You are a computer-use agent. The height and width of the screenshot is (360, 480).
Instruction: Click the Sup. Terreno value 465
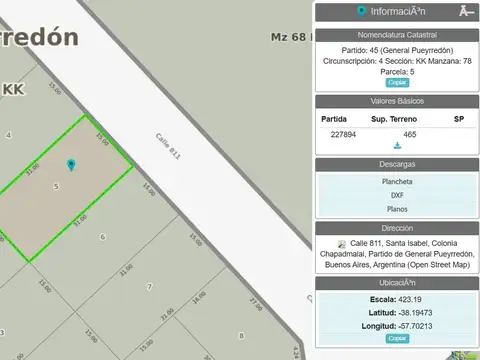410,135
